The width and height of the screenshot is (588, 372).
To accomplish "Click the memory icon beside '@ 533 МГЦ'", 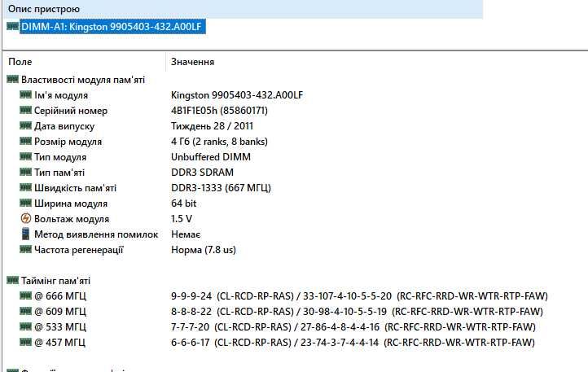I will point(25,326).
